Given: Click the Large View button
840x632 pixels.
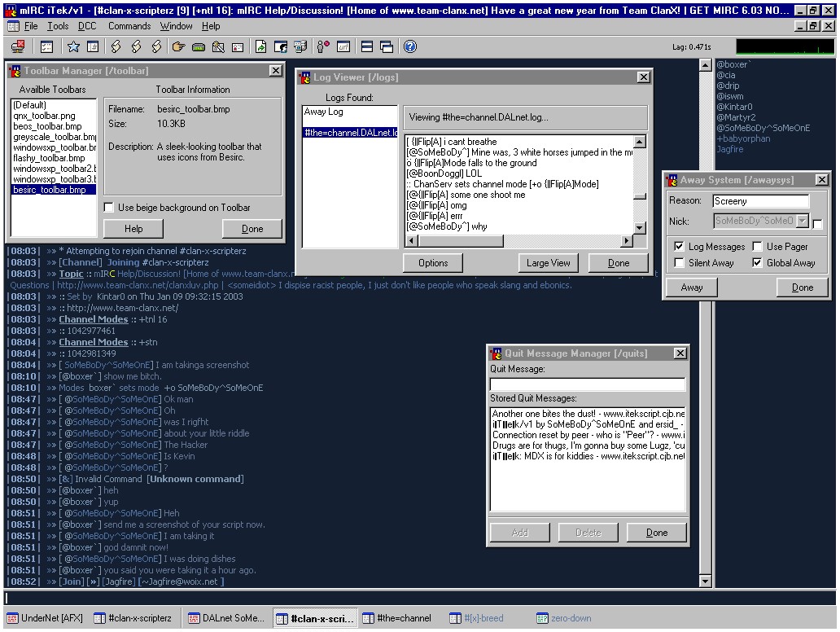Looking at the screenshot, I should [x=548, y=263].
